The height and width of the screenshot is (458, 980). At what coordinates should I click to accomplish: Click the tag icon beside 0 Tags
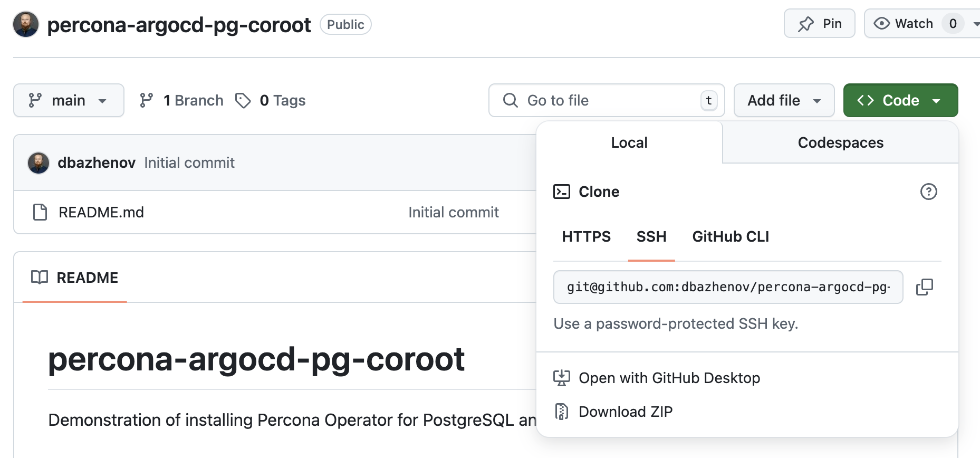[x=243, y=100]
